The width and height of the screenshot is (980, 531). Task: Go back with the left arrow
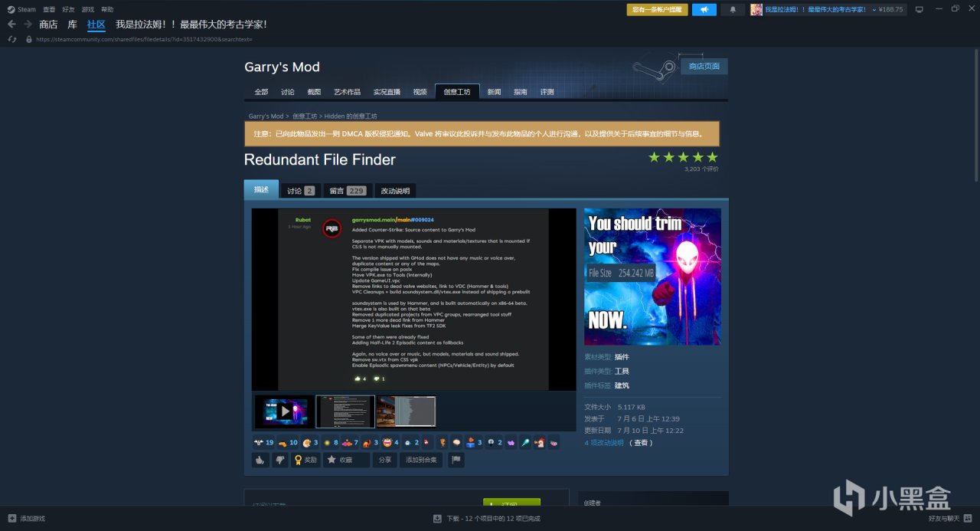11,24
